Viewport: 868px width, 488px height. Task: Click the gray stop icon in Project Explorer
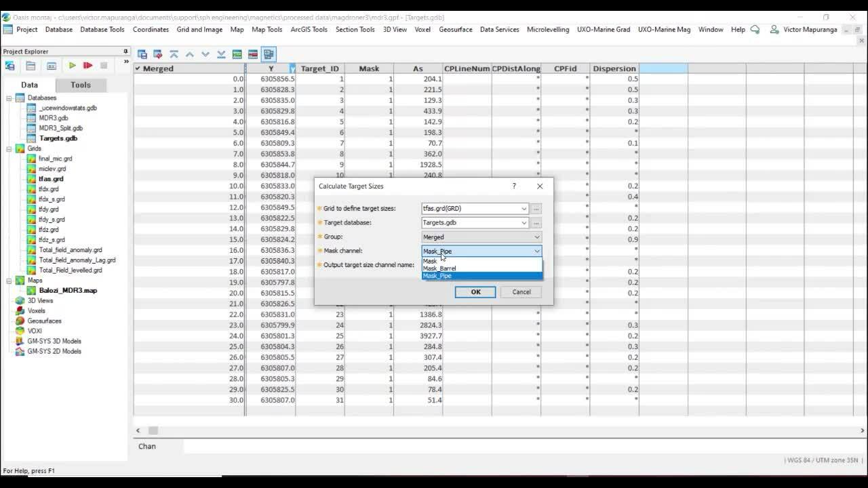click(x=104, y=66)
